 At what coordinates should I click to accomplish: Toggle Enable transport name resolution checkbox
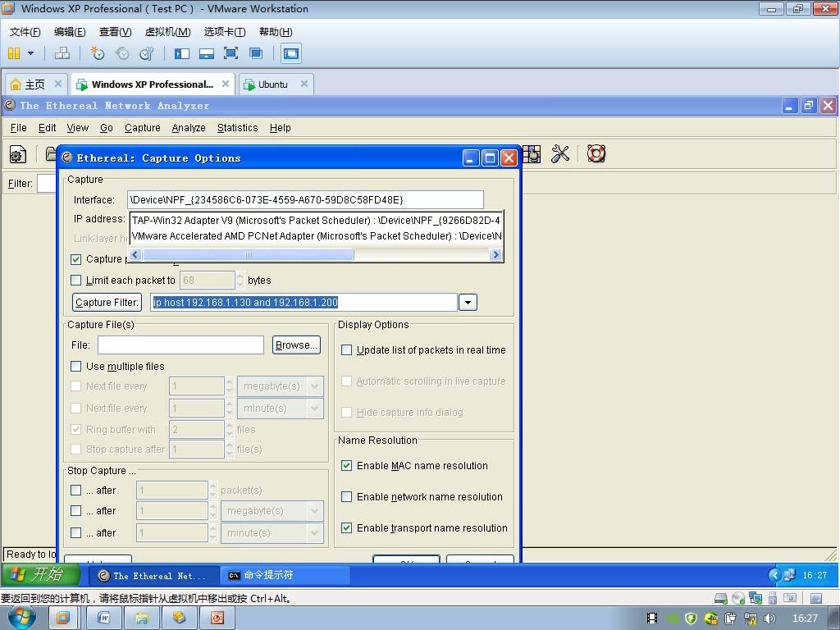347,527
